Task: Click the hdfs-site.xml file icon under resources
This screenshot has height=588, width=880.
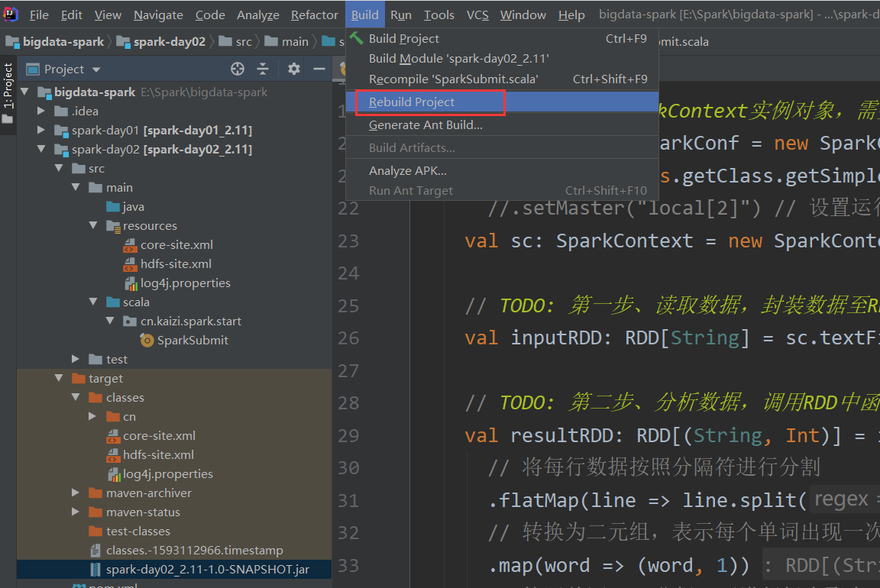Action: (130, 264)
